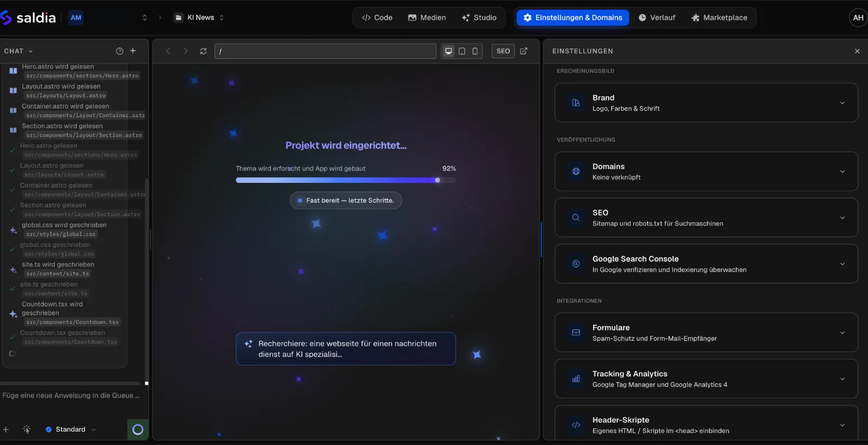Start a new chat with plus icon
Screen dimensions: 868x445
point(133,51)
